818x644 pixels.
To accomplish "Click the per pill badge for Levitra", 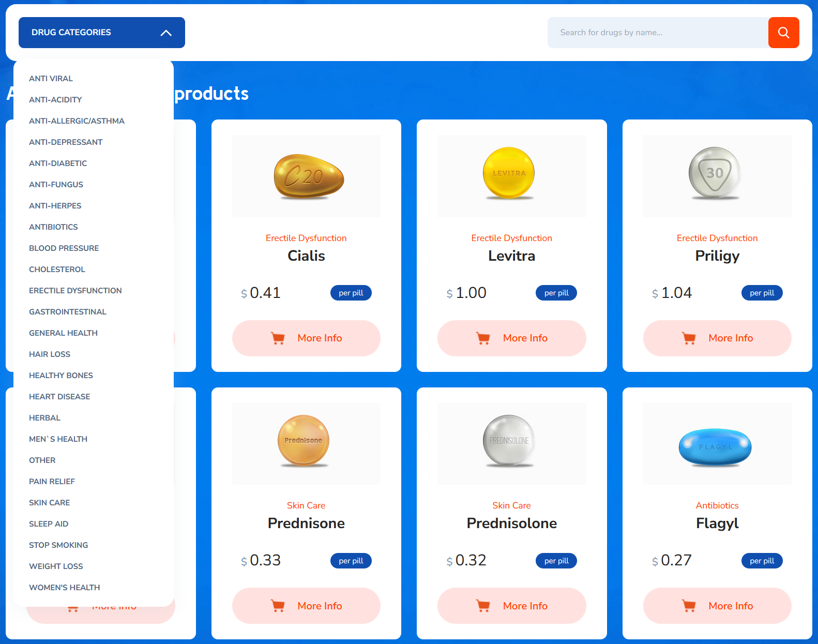I will point(556,293).
